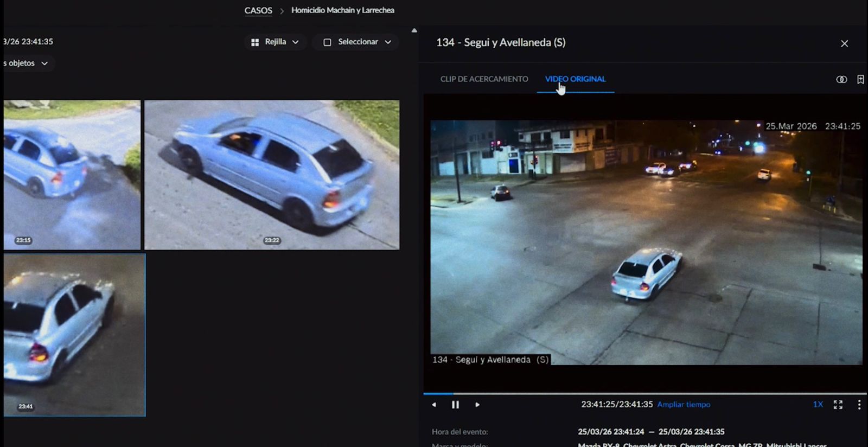Toggle the overlay view icon
The width and height of the screenshot is (868, 447).
[x=841, y=80]
